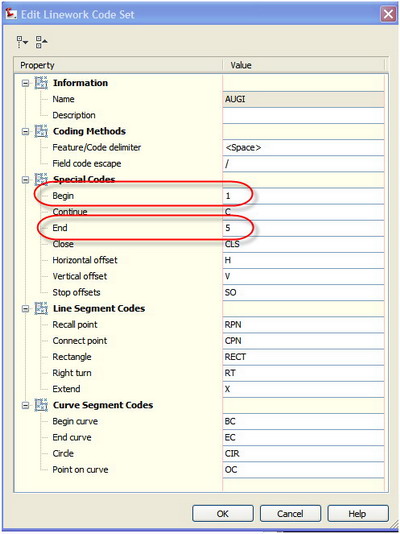Image resolution: width=400 pixels, height=534 pixels.
Task: Click the Information category icon
Action: [x=41, y=83]
